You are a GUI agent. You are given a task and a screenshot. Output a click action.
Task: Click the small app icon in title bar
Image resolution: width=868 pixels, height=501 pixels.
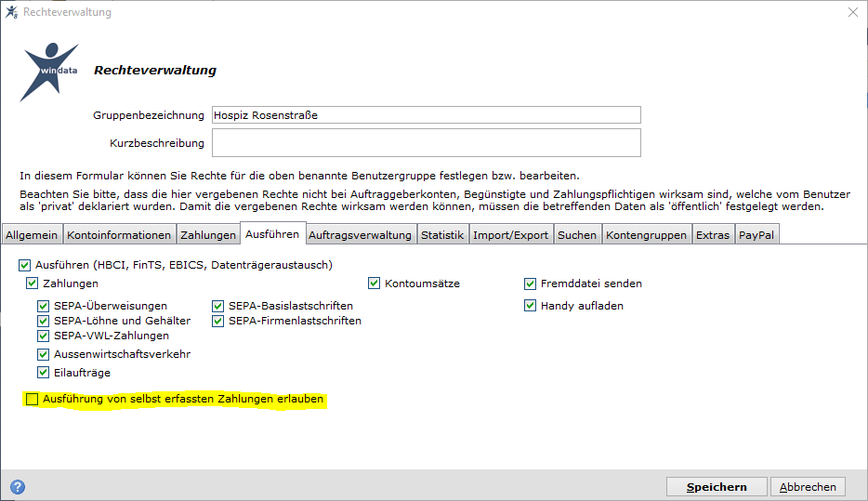(x=12, y=12)
